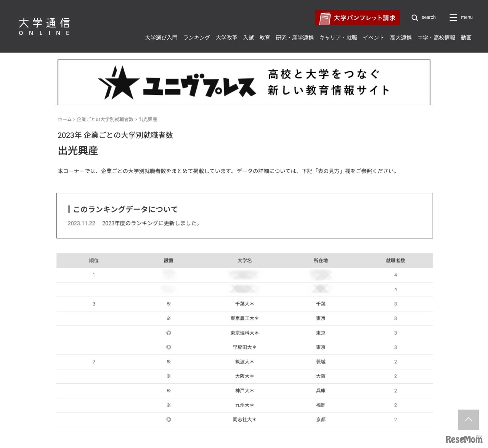Select 入試 in navigation bar
This screenshot has width=488, height=448.
point(249,38)
